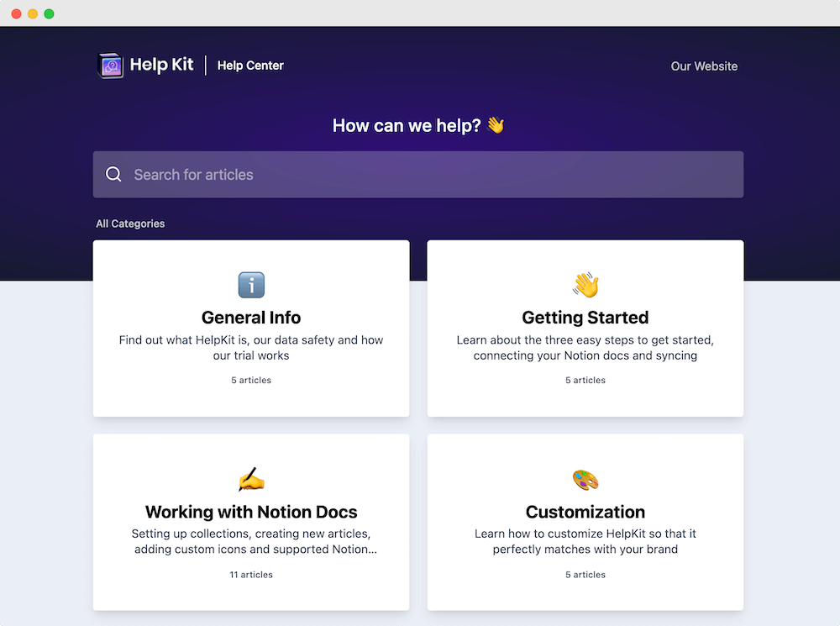Click the General Info description text

[251, 348]
